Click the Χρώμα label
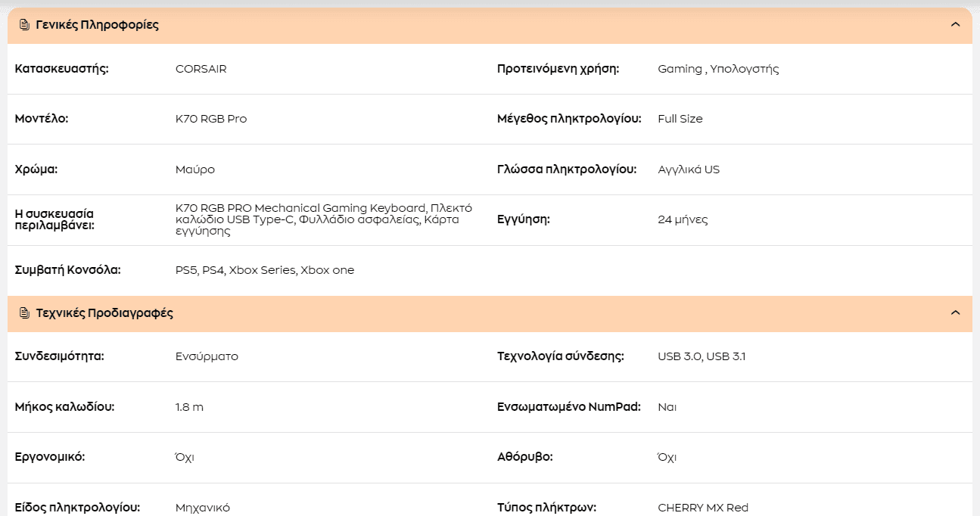Screen dimensions: 980x516 36,169
